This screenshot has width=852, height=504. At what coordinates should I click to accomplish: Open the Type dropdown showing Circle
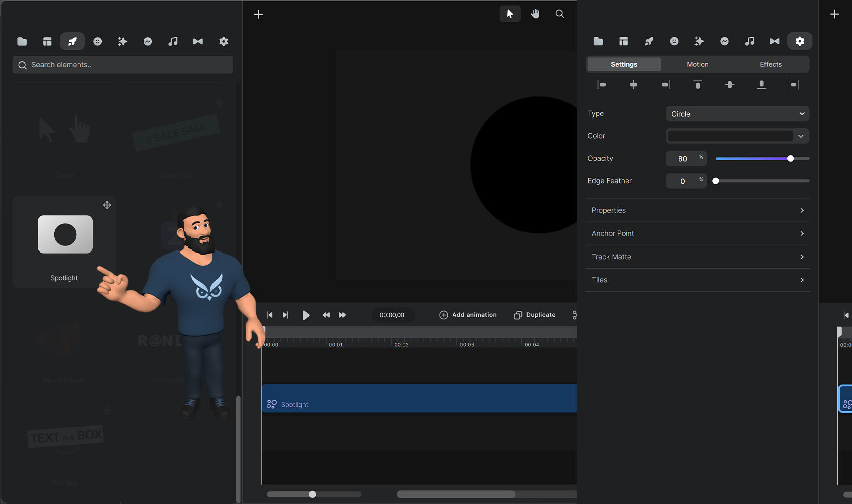[737, 114]
